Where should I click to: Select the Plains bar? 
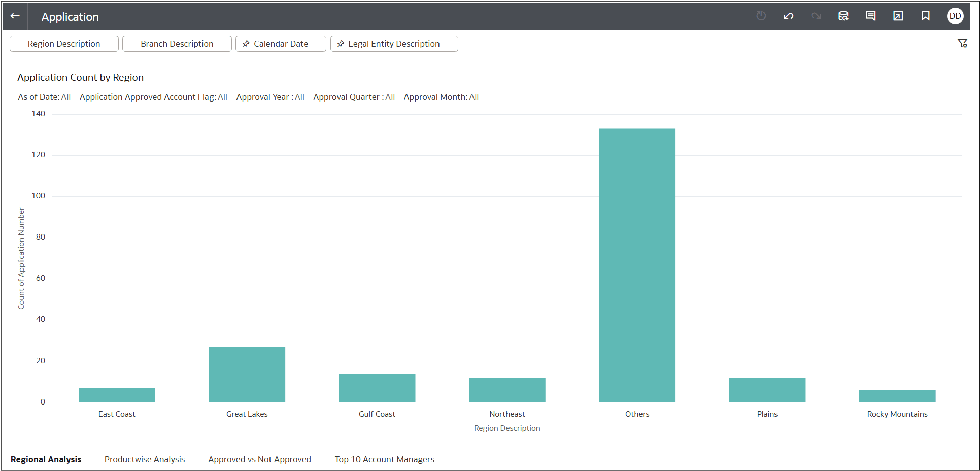[767, 390]
